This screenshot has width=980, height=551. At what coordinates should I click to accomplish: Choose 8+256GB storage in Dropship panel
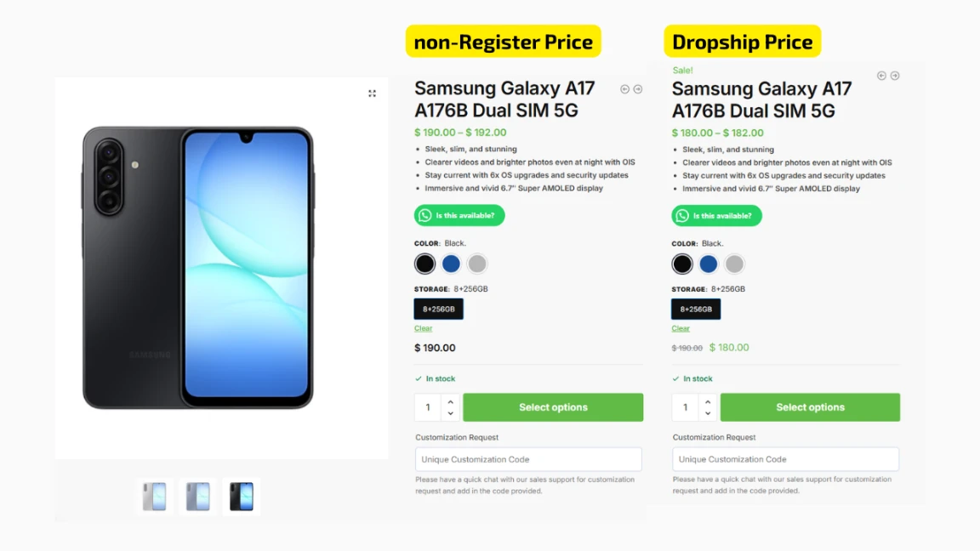coord(696,309)
